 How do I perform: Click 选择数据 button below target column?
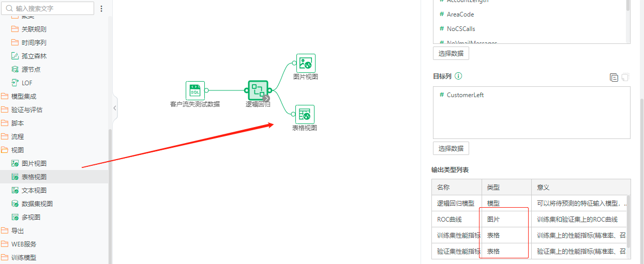451,148
